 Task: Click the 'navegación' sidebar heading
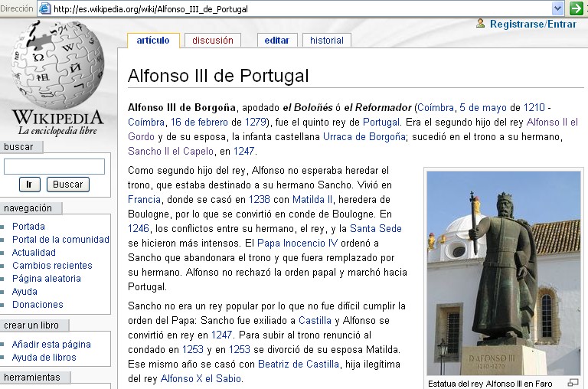(x=28, y=208)
